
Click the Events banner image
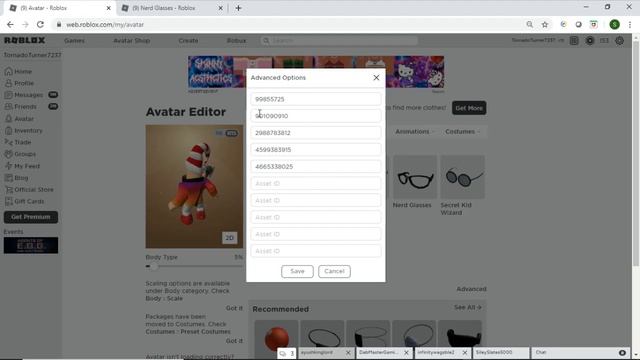pyautogui.click(x=31, y=245)
